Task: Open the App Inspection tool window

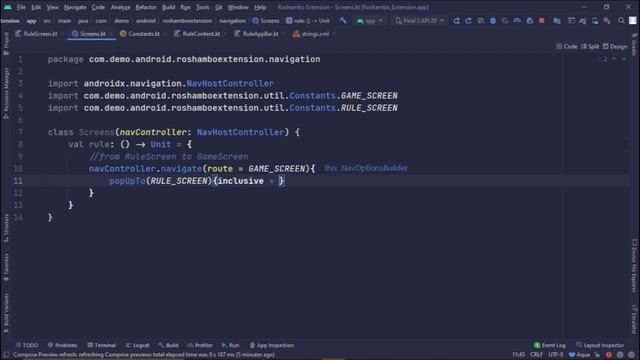Action: [272, 345]
